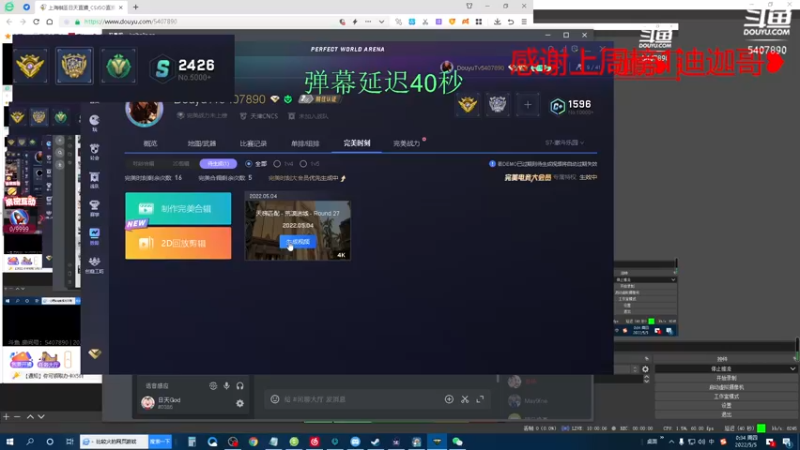800x450 pixels.
Task: Expand OBS stop streaming dropdown arrow
Action: (792, 368)
